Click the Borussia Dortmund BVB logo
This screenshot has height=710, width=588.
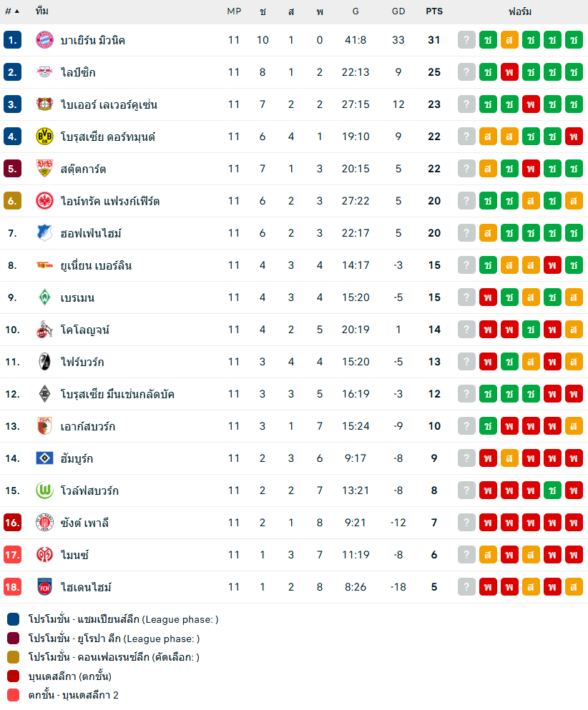point(45,137)
